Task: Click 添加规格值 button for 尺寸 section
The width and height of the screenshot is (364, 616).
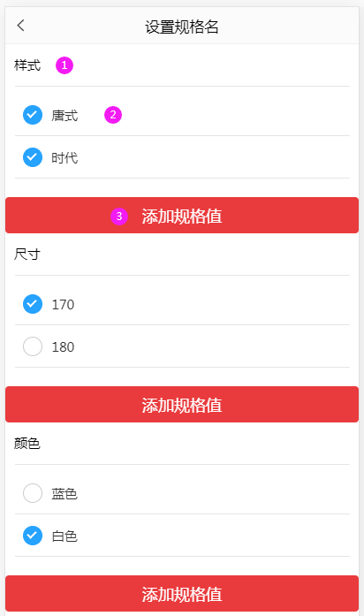Action: pyautogui.click(x=182, y=404)
